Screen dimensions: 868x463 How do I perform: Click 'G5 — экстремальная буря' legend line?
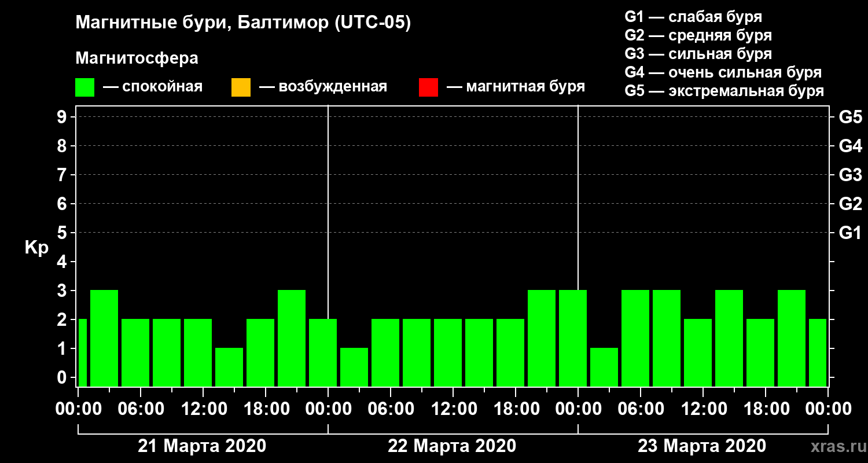pyautogui.click(x=724, y=91)
